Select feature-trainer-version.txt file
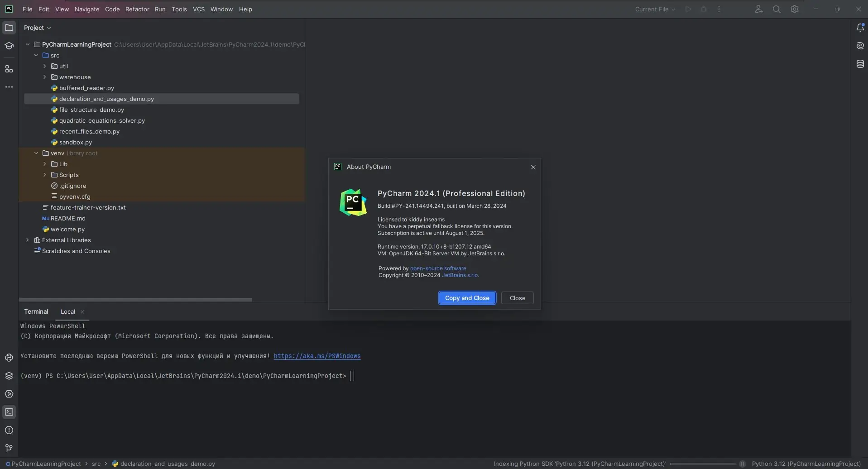The image size is (868, 469). 84,207
